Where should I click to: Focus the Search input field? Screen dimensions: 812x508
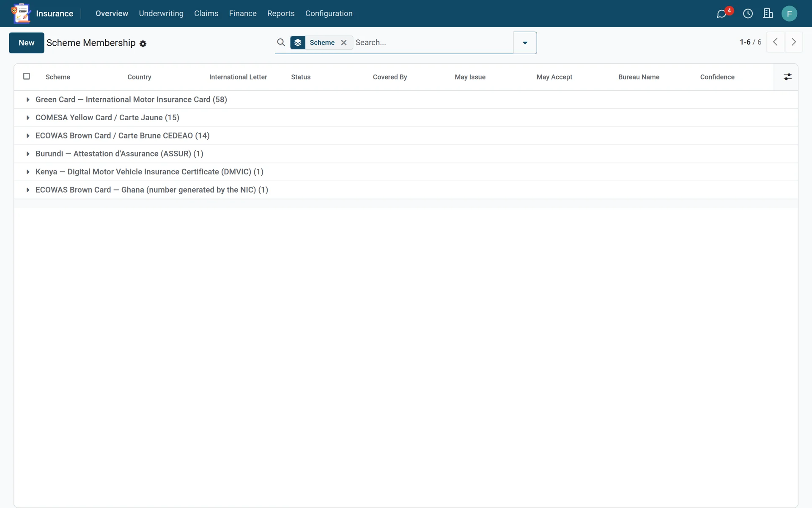point(433,42)
